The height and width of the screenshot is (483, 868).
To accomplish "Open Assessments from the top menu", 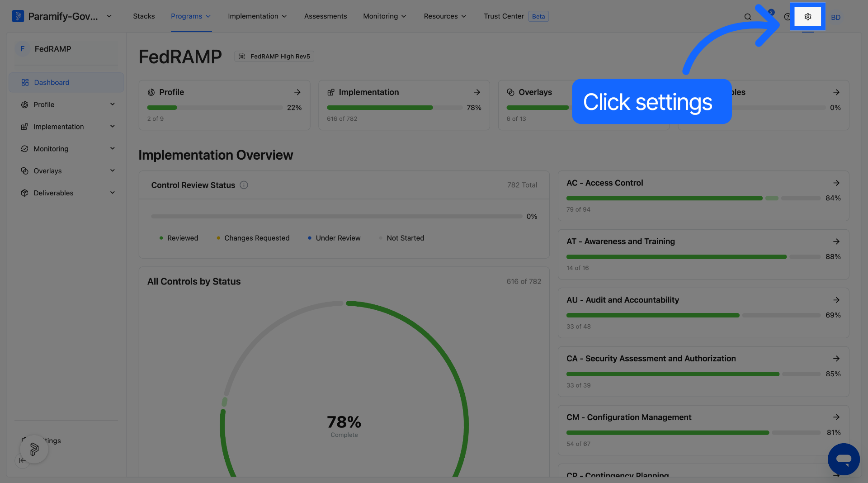I will (x=325, y=16).
